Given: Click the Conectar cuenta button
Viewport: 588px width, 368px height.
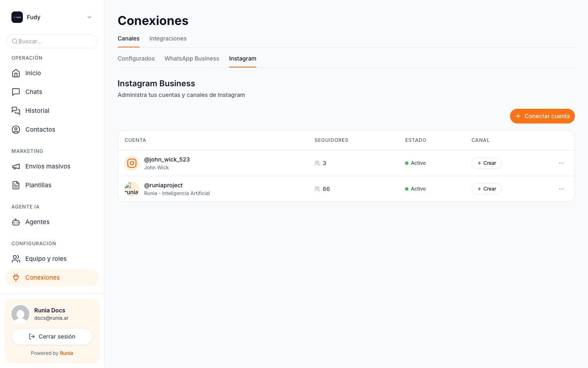Looking at the screenshot, I should tap(542, 116).
